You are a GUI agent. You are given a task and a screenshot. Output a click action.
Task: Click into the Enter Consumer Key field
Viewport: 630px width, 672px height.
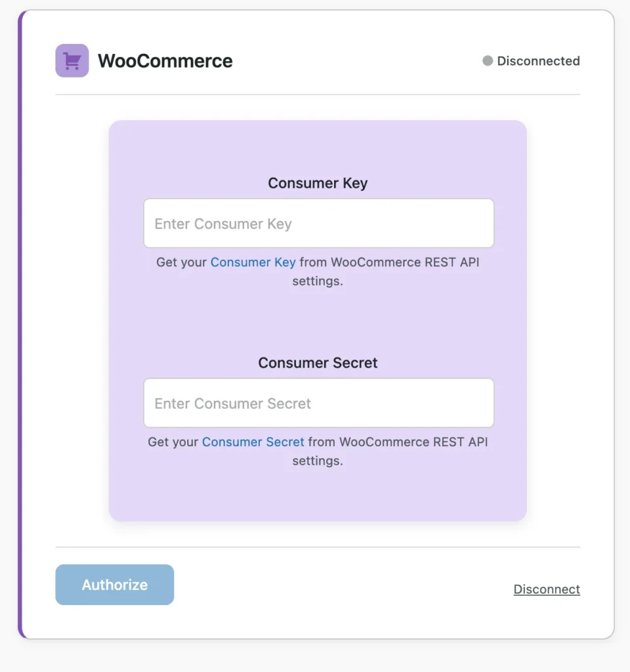(x=319, y=223)
